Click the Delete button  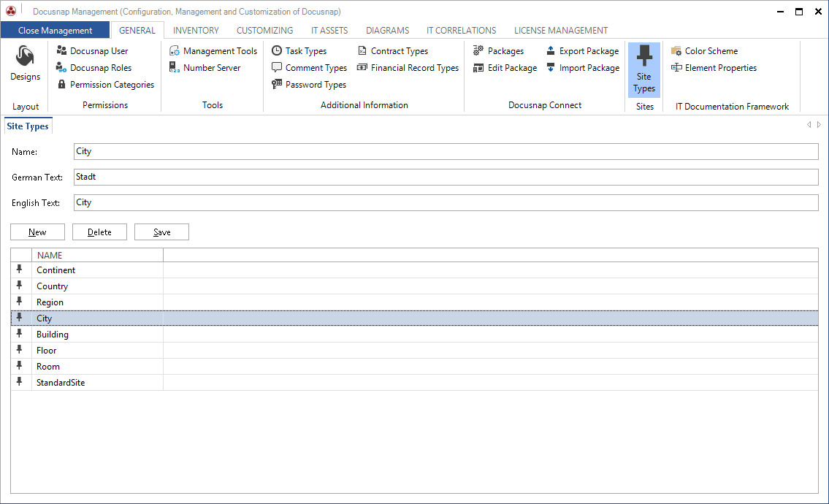[x=99, y=232]
